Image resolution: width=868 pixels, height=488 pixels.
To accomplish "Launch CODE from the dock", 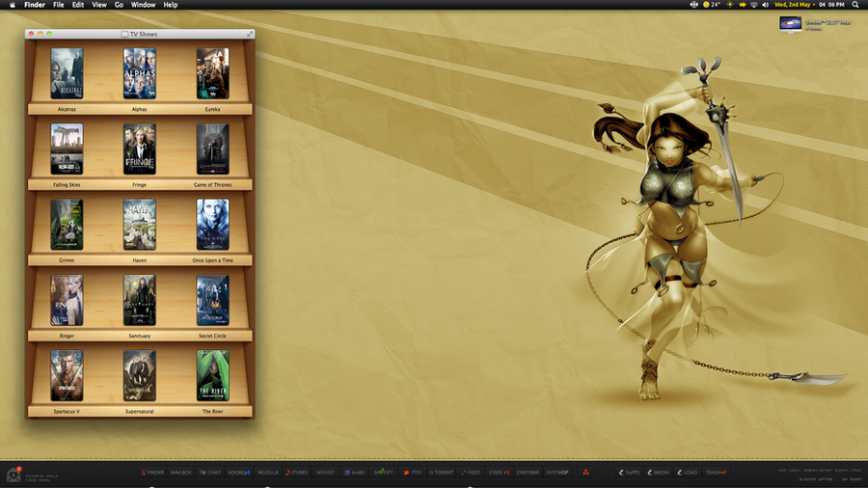I will pos(499,473).
